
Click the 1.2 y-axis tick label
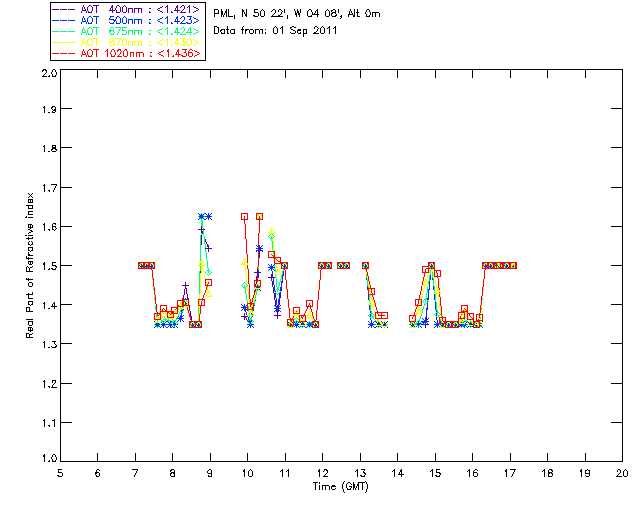point(49,384)
